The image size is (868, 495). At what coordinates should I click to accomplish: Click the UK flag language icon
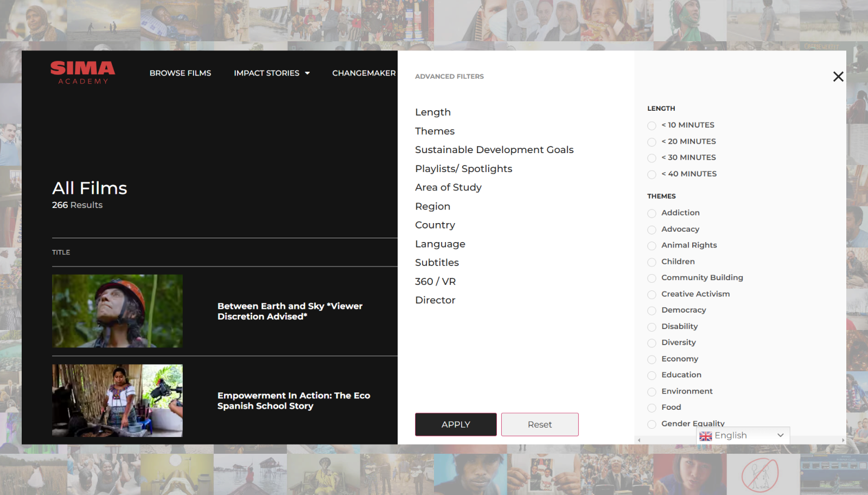(x=705, y=436)
